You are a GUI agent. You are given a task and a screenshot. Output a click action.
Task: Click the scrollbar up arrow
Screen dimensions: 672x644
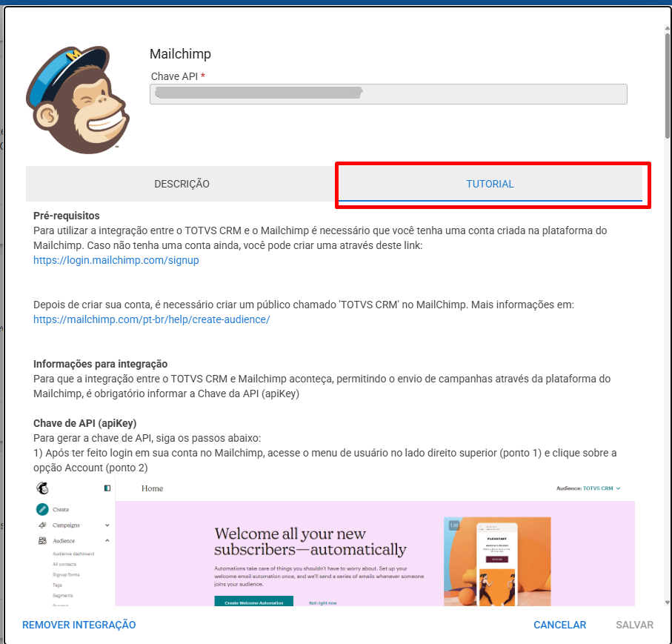click(668, 28)
